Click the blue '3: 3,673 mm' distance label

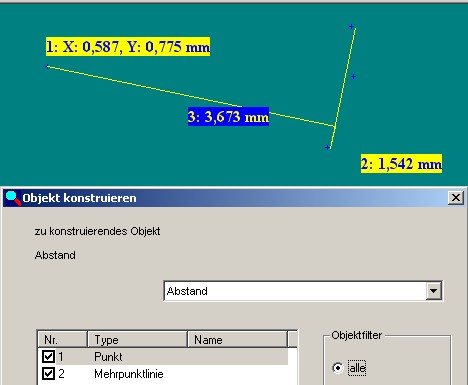[x=228, y=117]
